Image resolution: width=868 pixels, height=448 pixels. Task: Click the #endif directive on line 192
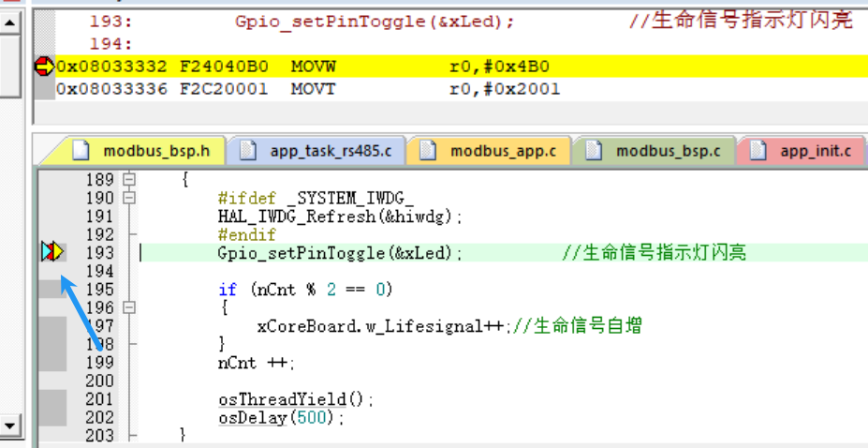tap(246, 234)
